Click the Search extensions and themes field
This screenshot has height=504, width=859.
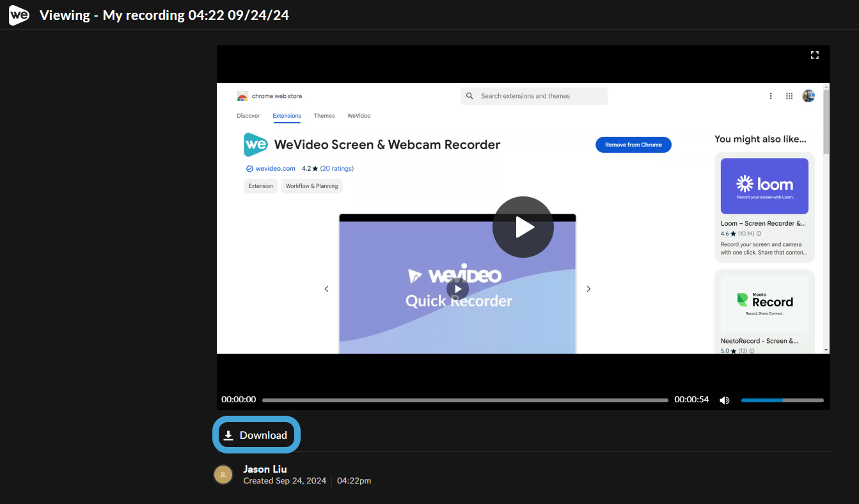534,96
